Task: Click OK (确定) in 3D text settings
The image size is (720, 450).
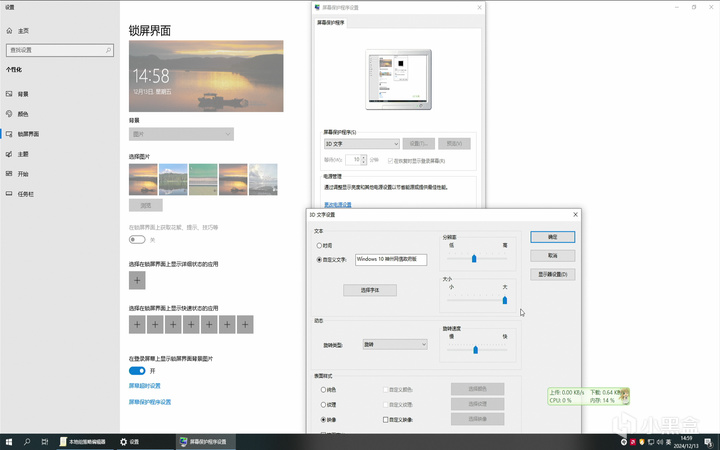Action: pyautogui.click(x=552, y=237)
